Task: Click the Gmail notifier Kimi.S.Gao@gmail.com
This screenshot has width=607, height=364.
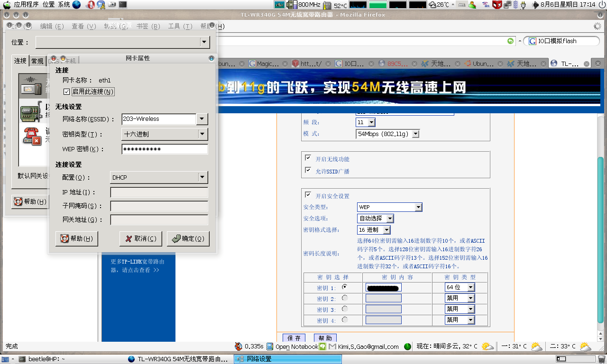Action: pyautogui.click(x=364, y=346)
